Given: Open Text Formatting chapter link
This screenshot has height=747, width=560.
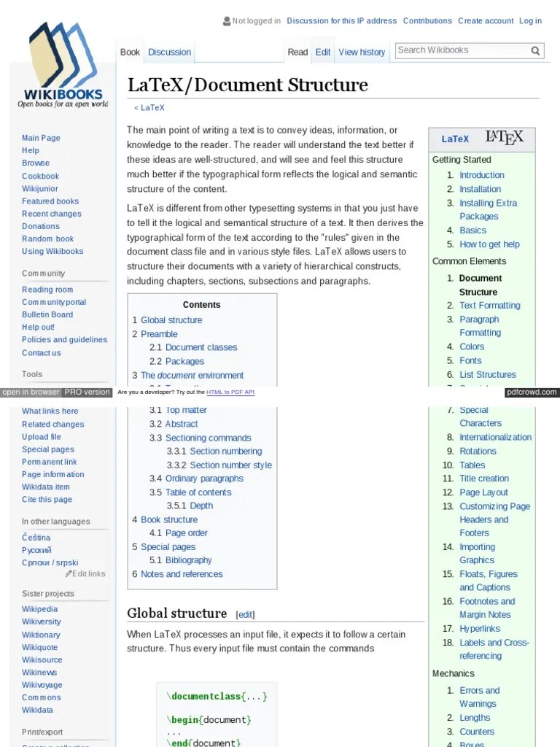Looking at the screenshot, I should point(490,306).
